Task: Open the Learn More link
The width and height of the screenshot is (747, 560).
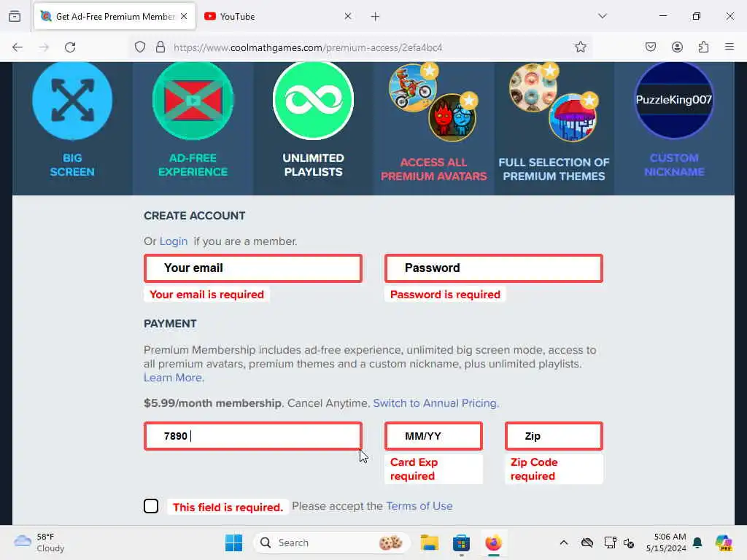Action: pyautogui.click(x=173, y=378)
